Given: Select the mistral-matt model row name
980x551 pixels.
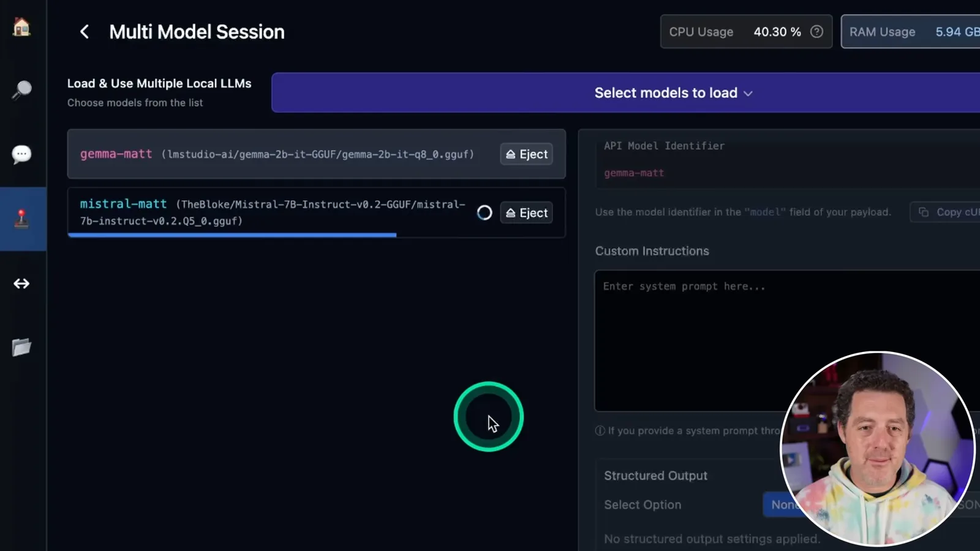Looking at the screenshot, I should pyautogui.click(x=123, y=204).
